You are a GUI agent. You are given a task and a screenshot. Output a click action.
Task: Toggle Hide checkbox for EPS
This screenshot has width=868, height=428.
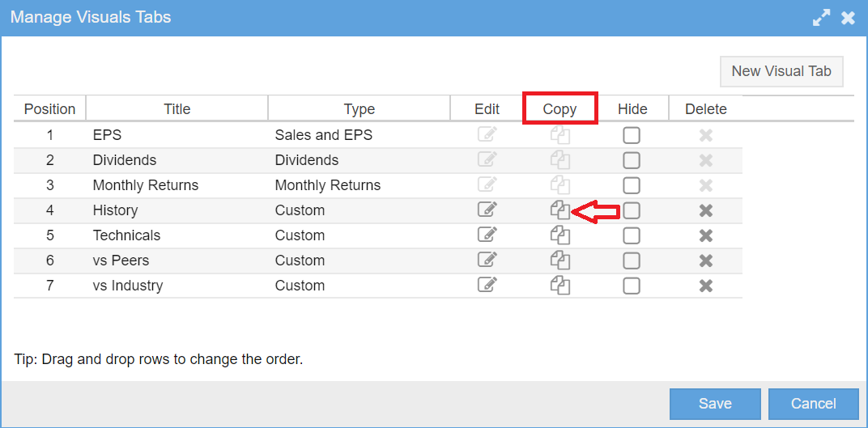point(632,135)
